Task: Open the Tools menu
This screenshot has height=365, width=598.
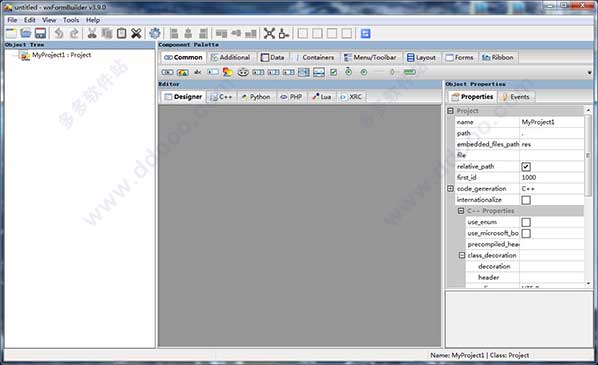Action: coord(71,20)
